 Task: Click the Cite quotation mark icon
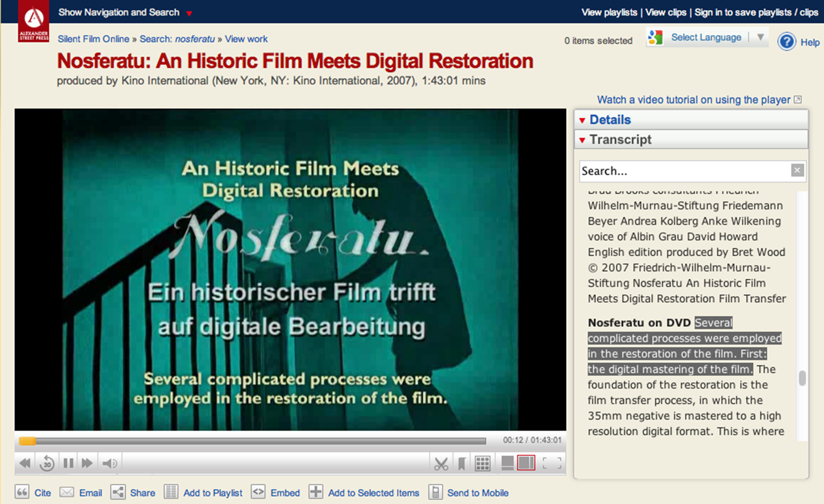(22, 492)
